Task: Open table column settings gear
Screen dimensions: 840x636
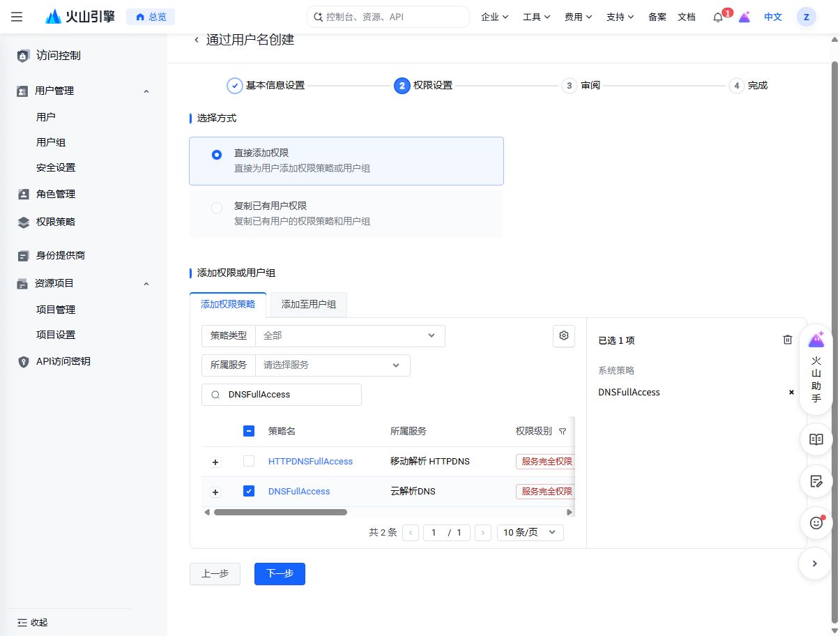Action: 564,335
